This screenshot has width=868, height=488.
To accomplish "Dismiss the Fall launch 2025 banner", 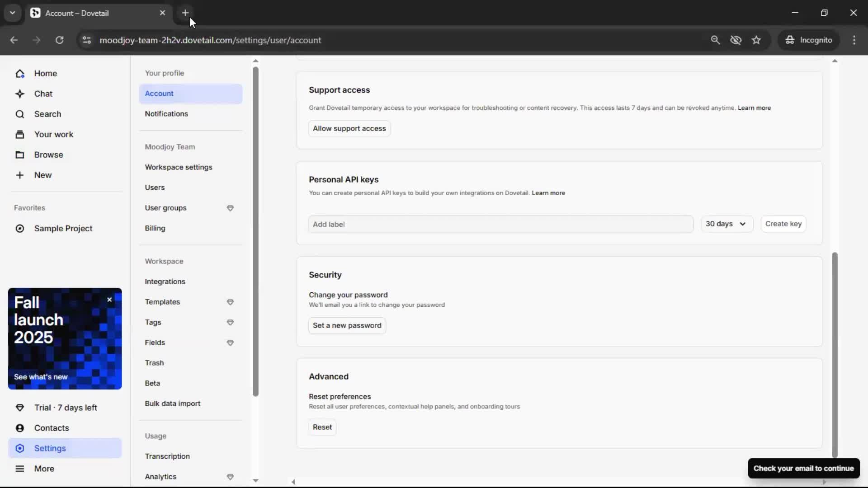I will click(x=109, y=300).
